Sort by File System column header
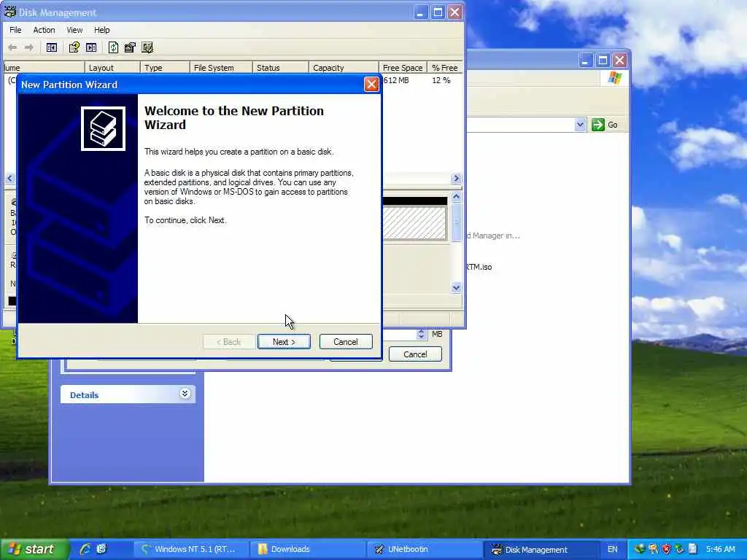Image resolution: width=747 pixels, height=560 pixels. [x=221, y=68]
